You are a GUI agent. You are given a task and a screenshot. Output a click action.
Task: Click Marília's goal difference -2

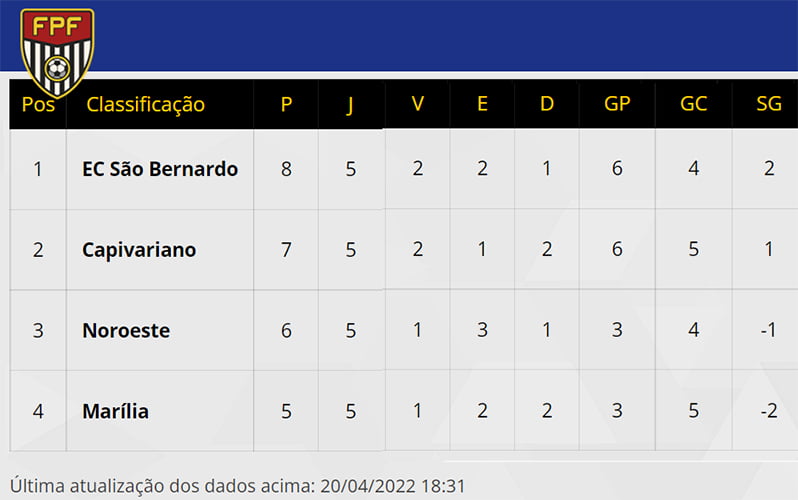click(769, 411)
